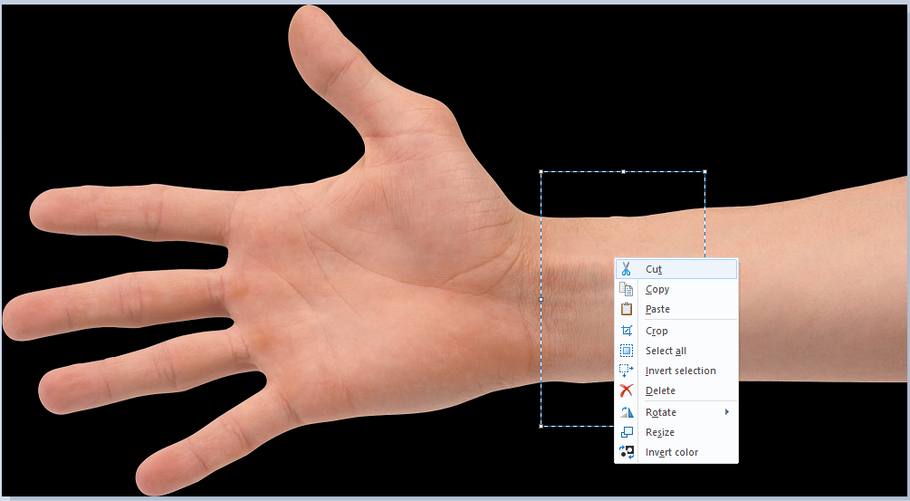This screenshot has height=501, width=910.
Task: Choose Cut from the context menu
Action: click(x=677, y=269)
